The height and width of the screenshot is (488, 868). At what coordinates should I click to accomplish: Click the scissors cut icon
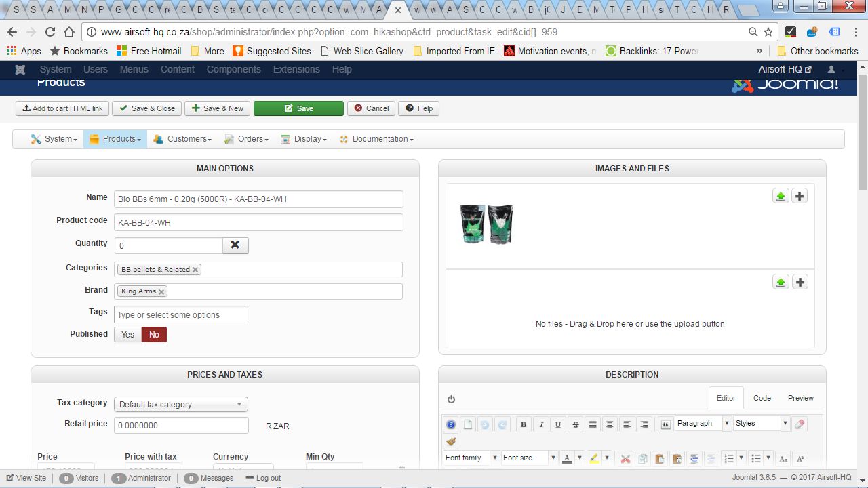(625, 459)
